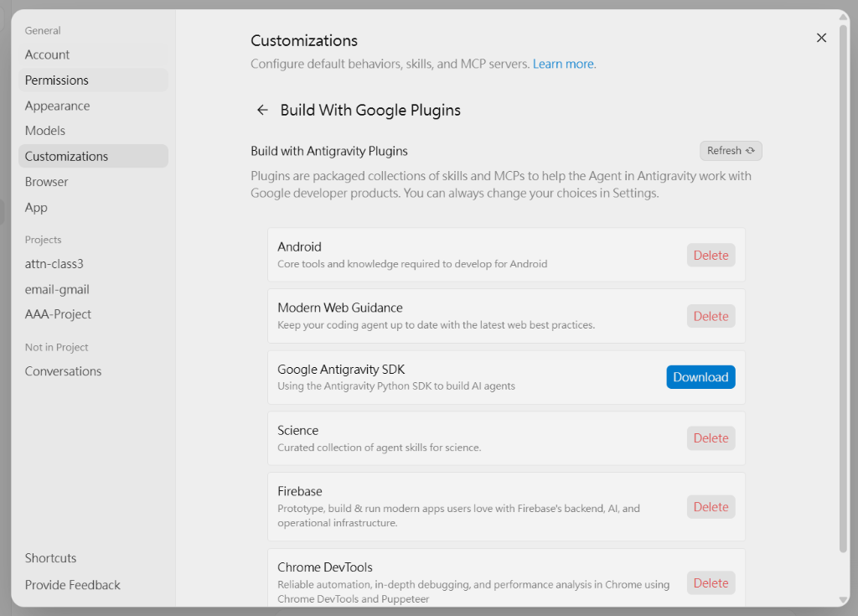The image size is (858, 616).
Task: Select the email-gmail project
Action: 93,290
